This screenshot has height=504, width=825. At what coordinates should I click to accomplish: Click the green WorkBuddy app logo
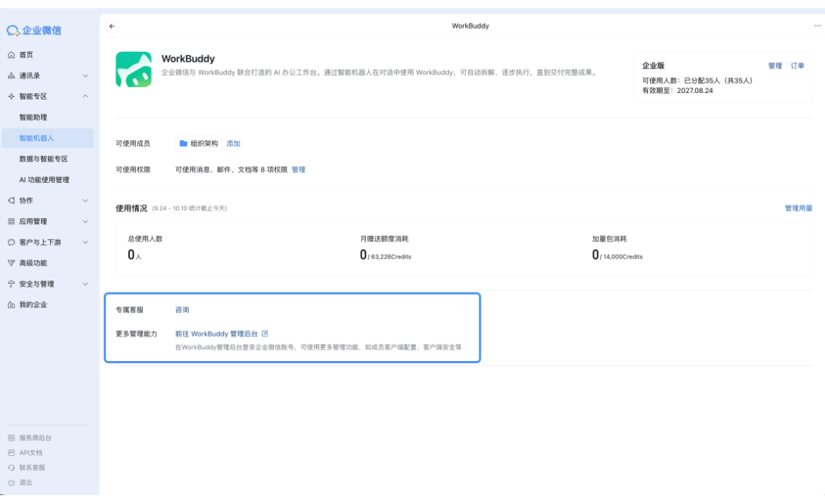click(x=133, y=69)
